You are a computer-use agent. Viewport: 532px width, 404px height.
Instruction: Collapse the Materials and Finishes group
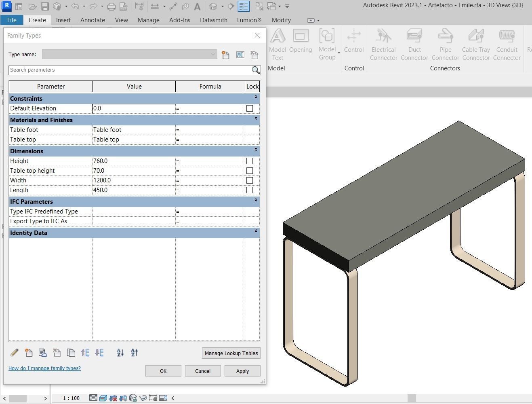point(256,118)
